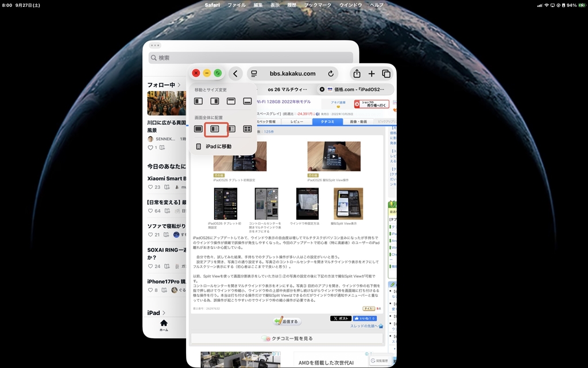
Task: Open the 疑似Split View表示 photo thumbnail
Action: (349, 204)
